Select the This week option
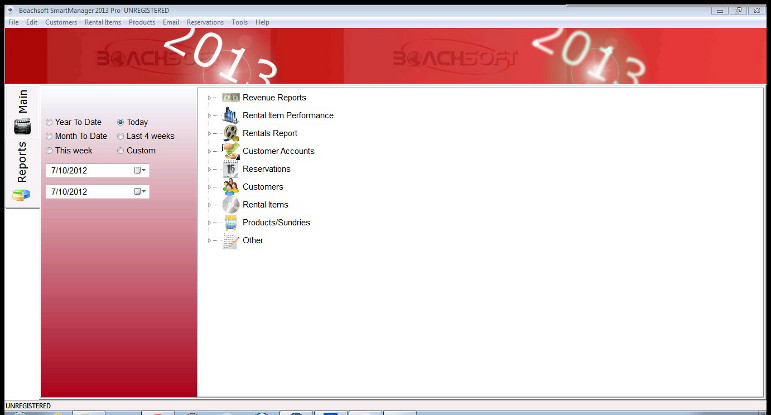This screenshot has height=415, width=771. pos(69,150)
